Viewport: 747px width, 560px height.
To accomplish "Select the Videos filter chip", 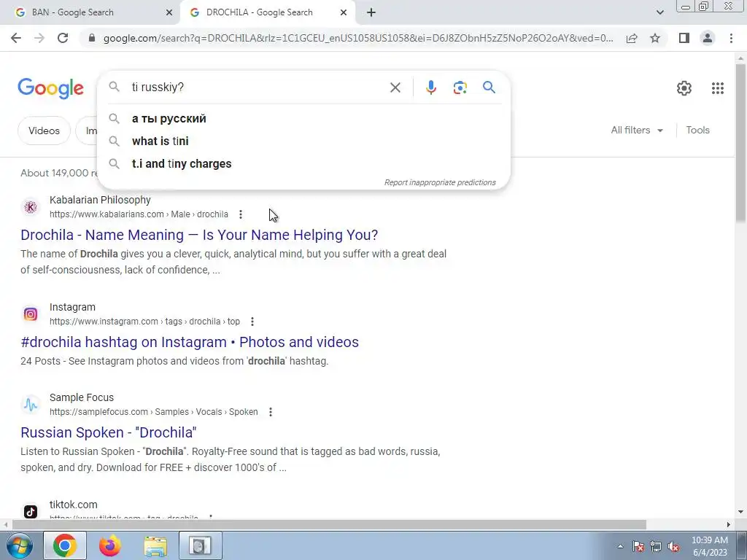I will click(44, 131).
